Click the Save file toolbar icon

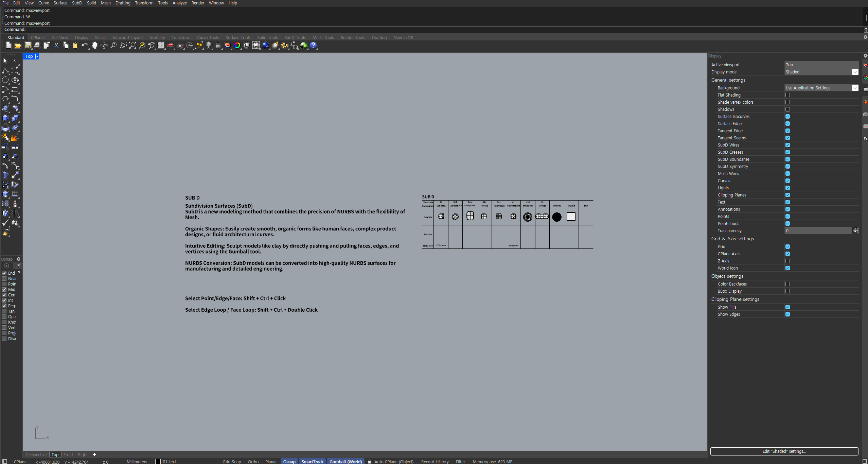click(28, 46)
